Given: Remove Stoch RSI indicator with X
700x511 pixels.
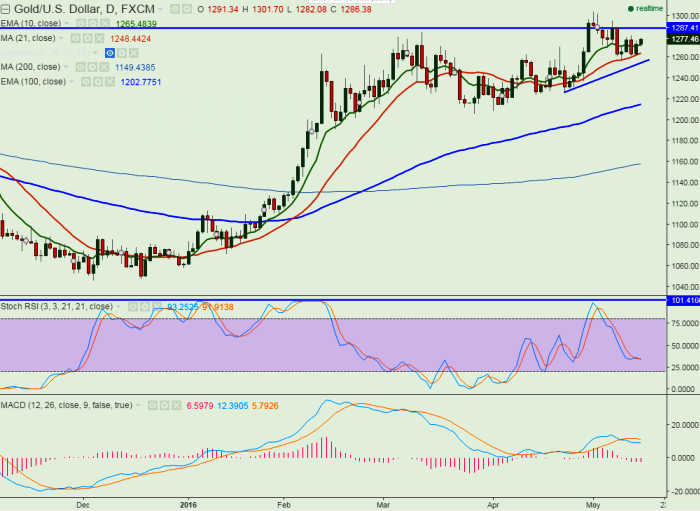Looking at the screenshot, I should (156, 307).
